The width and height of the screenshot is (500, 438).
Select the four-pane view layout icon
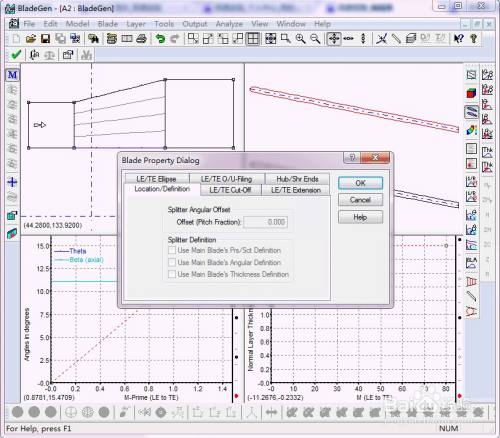253,39
